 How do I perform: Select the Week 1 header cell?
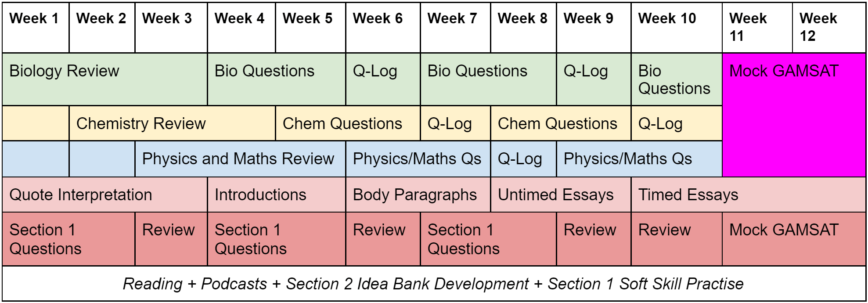click(x=36, y=28)
